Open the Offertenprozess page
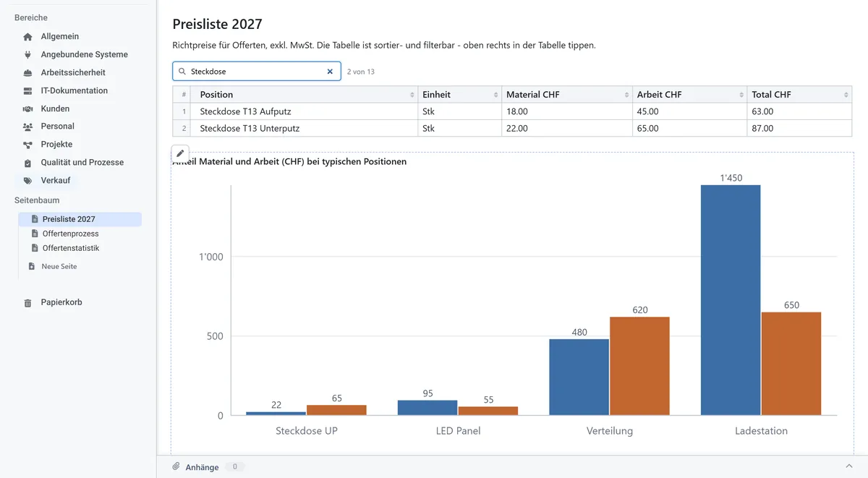868x478 pixels. pos(70,234)
